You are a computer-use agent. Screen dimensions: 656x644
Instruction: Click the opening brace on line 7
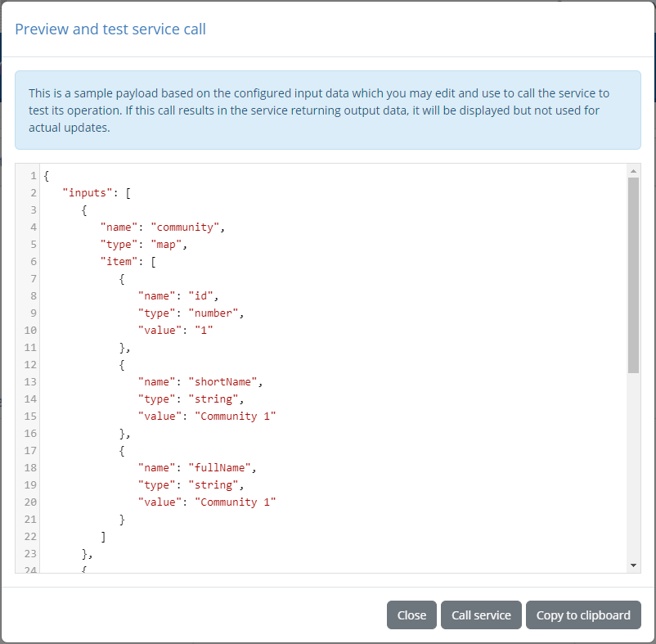(x=122, y=279)
